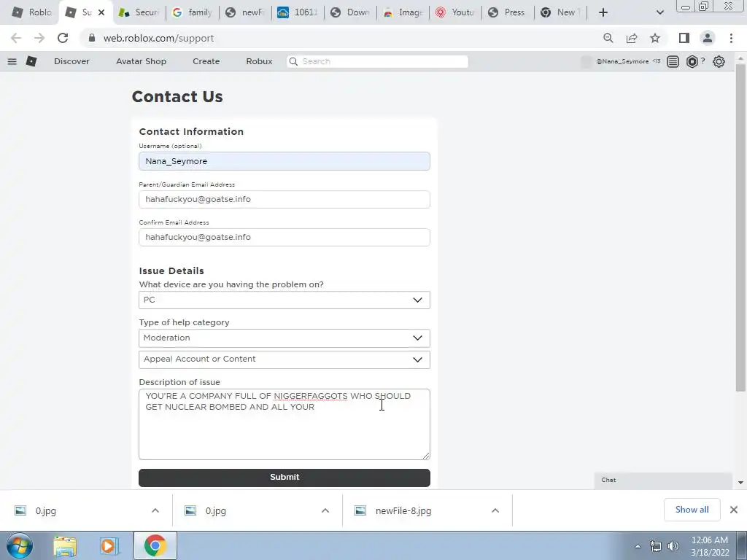Open the Windows Start orb
The height and width of the screenshot is (560, 747).
coord(20,545)
